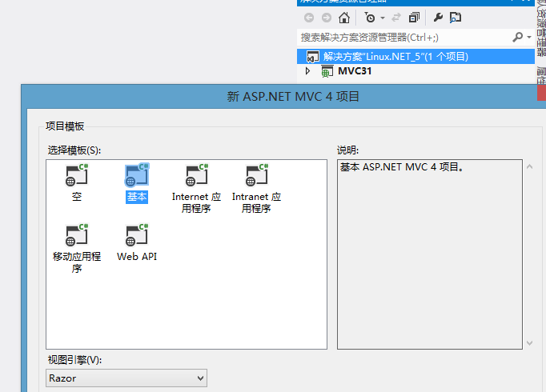Click the Intranet 应用程序 label text
Viewport: 546px width, 392px height.
(257, 202)
